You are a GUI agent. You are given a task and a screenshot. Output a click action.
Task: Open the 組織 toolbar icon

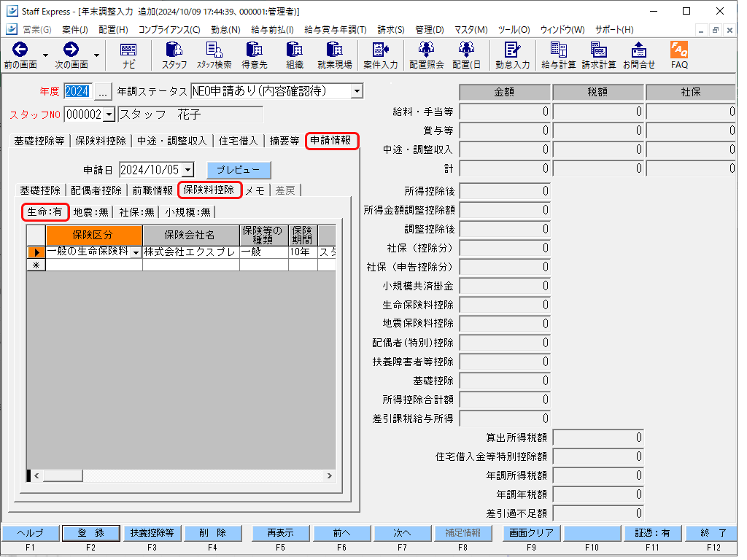(294, 55)
